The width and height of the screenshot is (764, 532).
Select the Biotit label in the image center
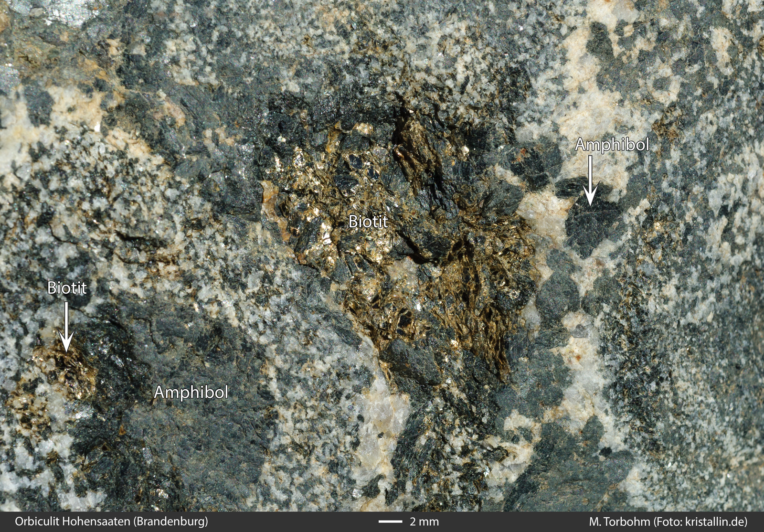coord(368,221)
